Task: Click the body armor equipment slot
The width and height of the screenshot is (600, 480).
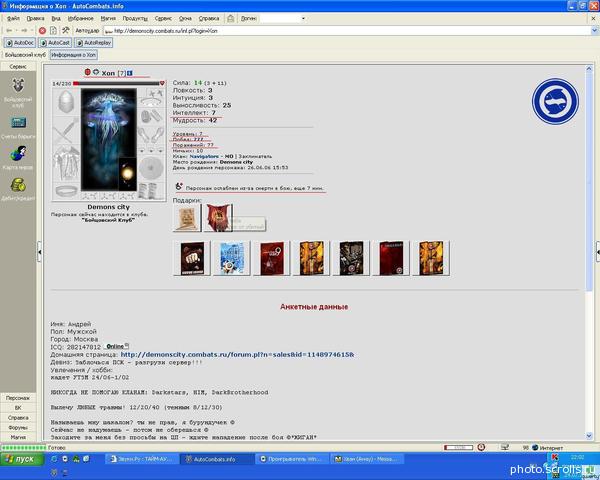Action: (x=66, y=163)
